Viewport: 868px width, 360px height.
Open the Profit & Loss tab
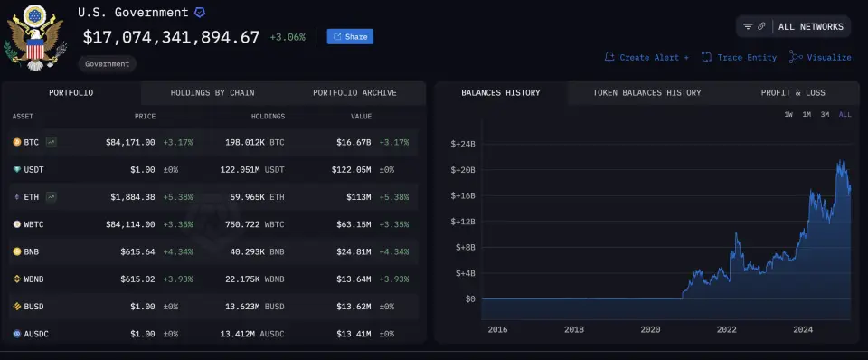pos(793,92)
